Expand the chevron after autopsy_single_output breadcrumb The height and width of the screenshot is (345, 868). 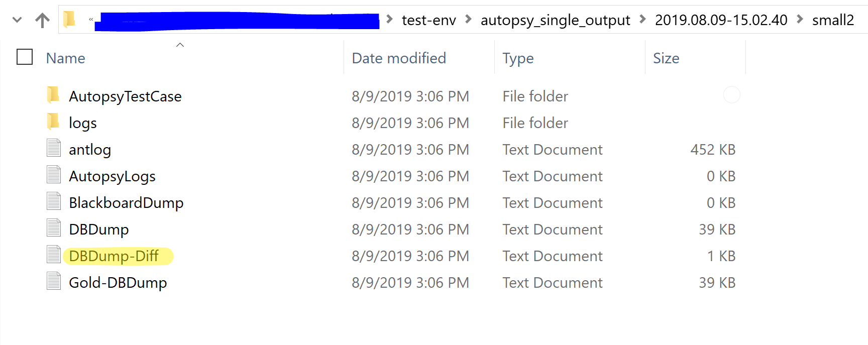coord(642,20)
